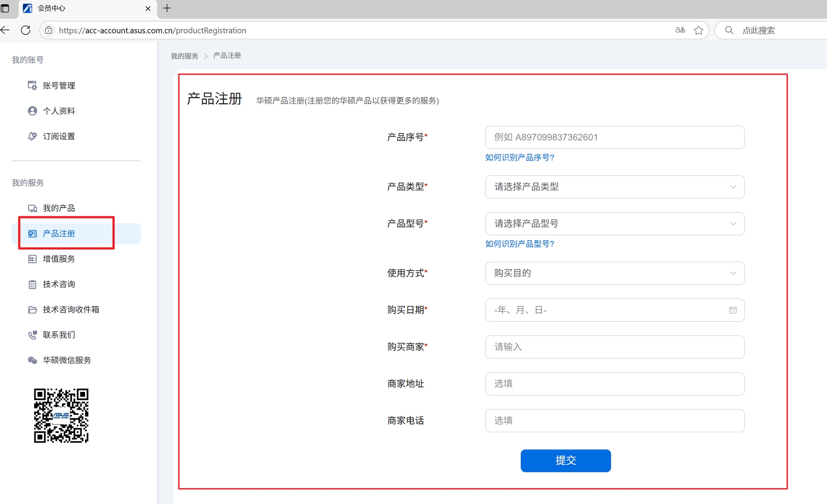Click the browser address bar URL
Viewport: 827px width, 504px height.
pos(152,30)
